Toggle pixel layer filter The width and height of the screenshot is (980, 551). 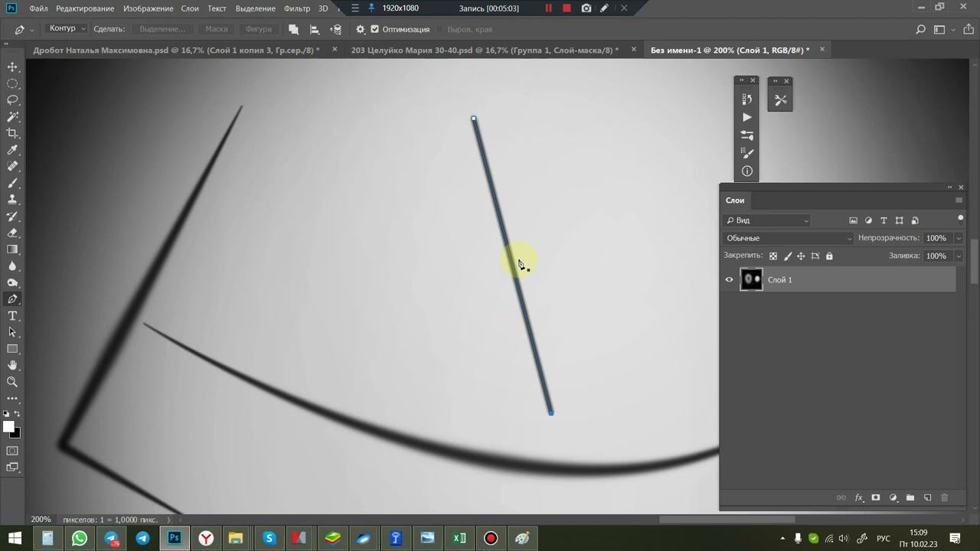tap(853, 220)
